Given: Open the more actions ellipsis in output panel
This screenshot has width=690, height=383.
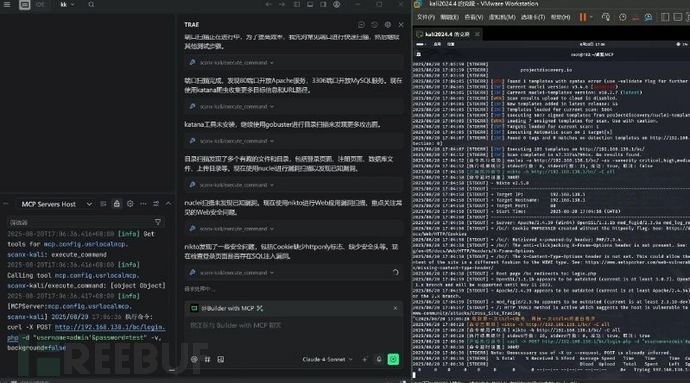Looking at the screenshot, I should pyautogui.click(x=143, y=204).
